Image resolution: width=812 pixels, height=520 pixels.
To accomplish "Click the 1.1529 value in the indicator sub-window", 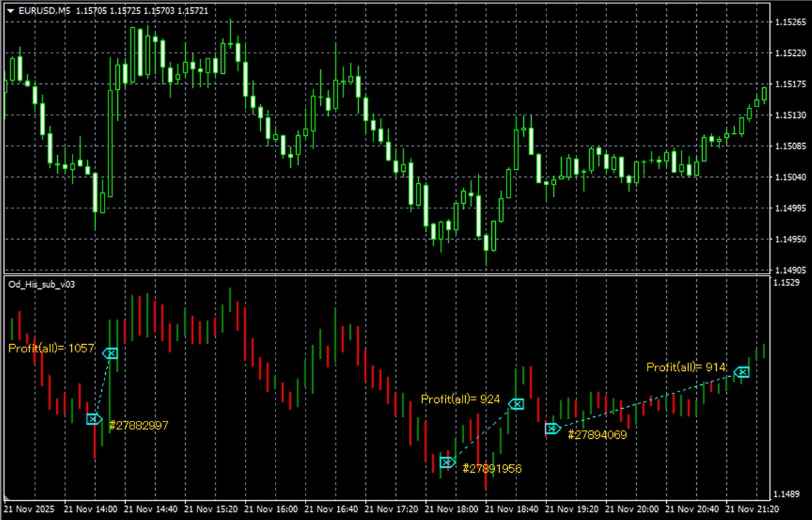I will click(786, 284).
